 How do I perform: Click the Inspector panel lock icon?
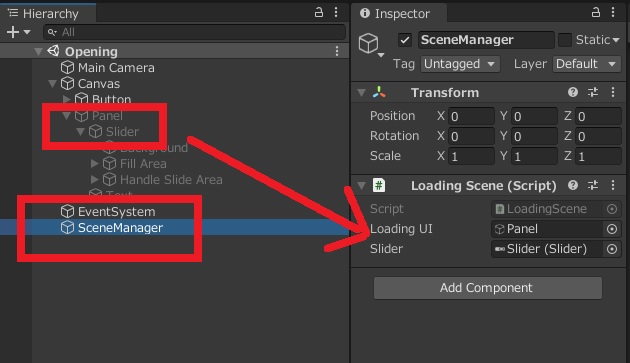point(595,12)
